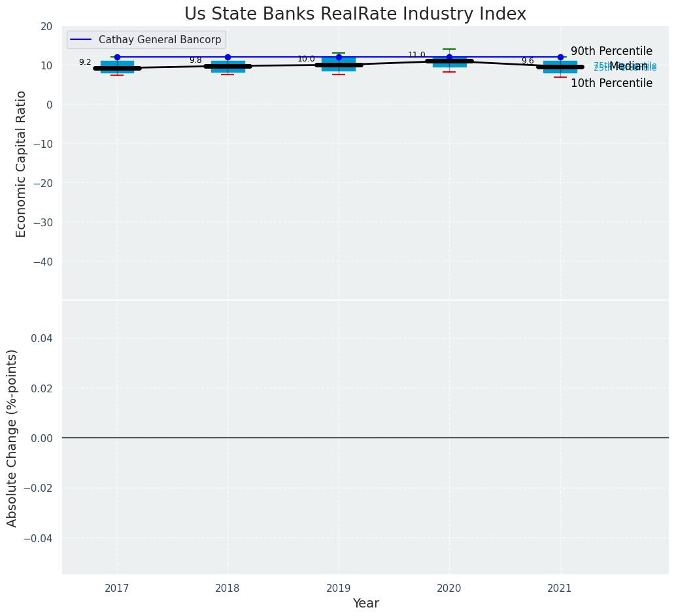Viewport: 676px width, 616px height.
Task: Click the Absolute Change (%-points) axis title
Action: (12, 437)
